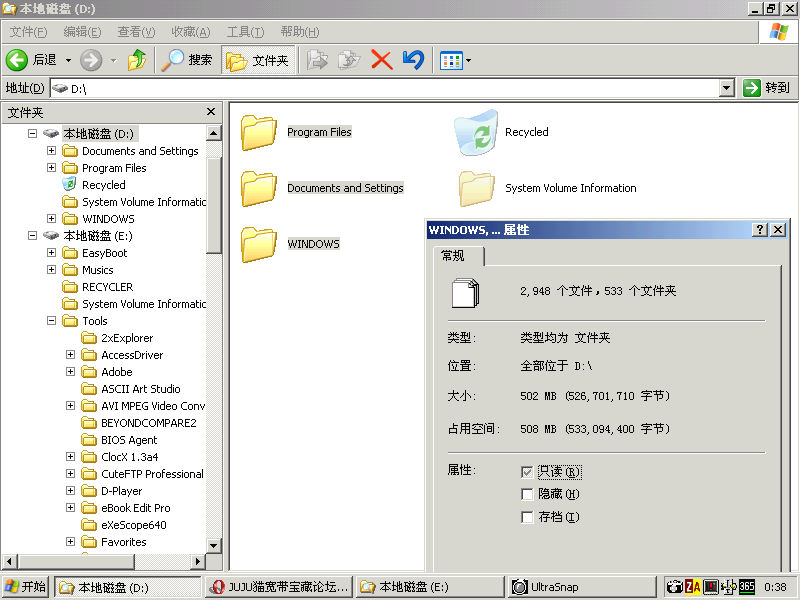Select Recycled in the folder tree

tap(104, 185)
